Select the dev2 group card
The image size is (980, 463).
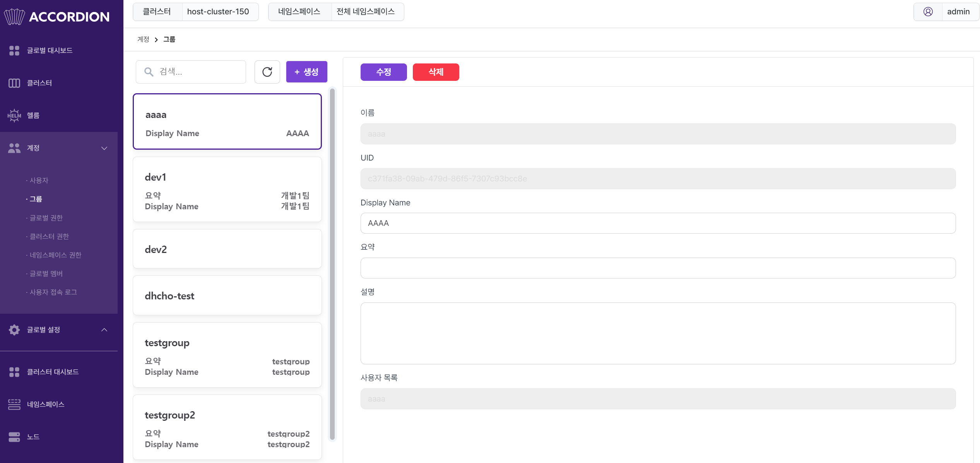[x=227, y=249]
